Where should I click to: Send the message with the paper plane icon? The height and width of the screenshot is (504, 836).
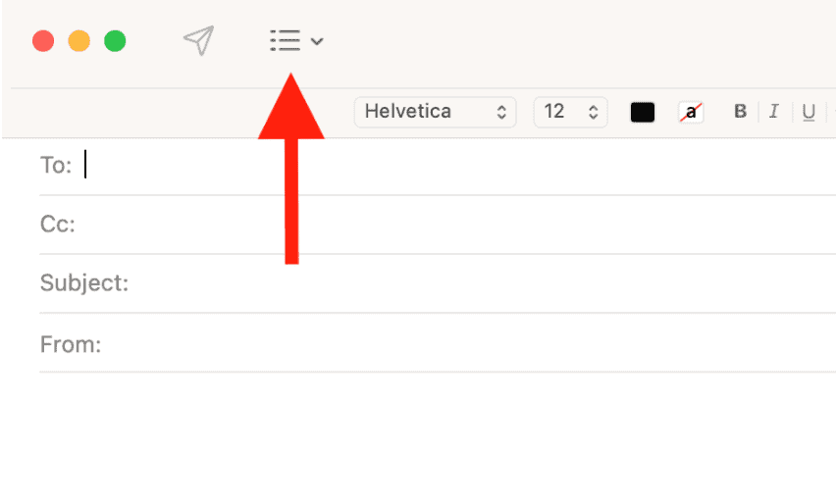[x=199, y=40]
